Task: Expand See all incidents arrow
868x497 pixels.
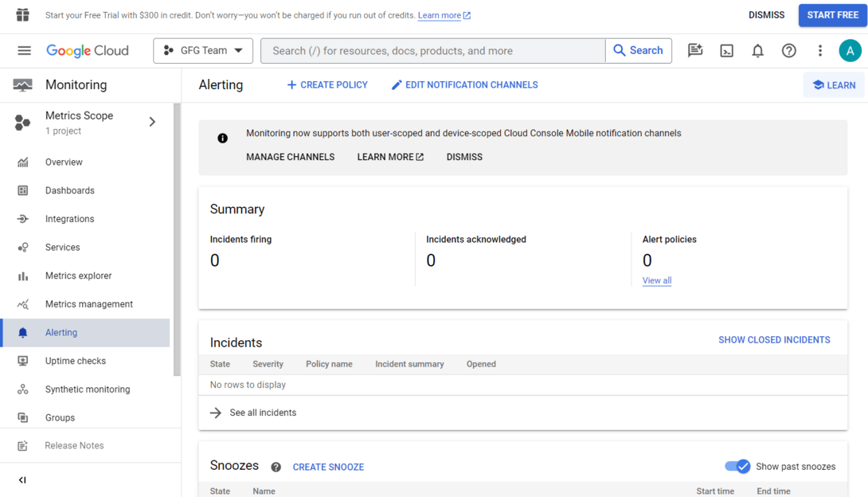Action: pos(216,413)
